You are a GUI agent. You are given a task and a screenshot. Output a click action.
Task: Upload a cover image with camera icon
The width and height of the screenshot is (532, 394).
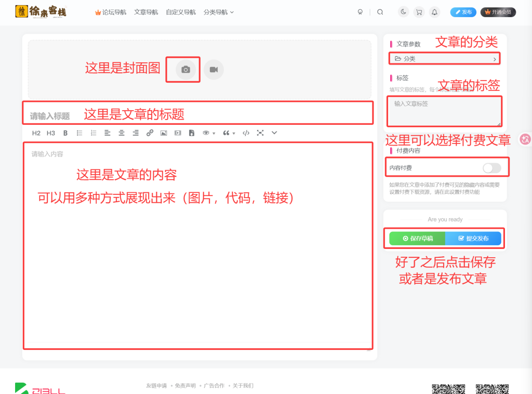(x=185, y=70)
